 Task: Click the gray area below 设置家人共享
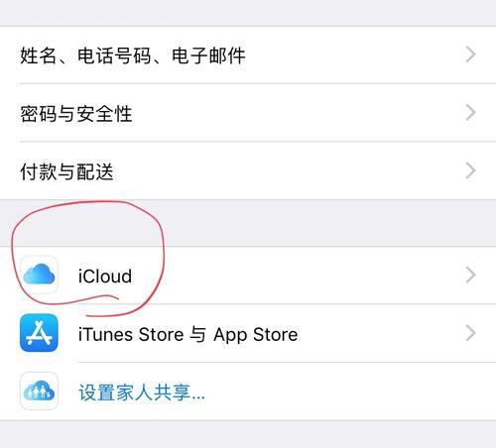click(x=248, y=434)
